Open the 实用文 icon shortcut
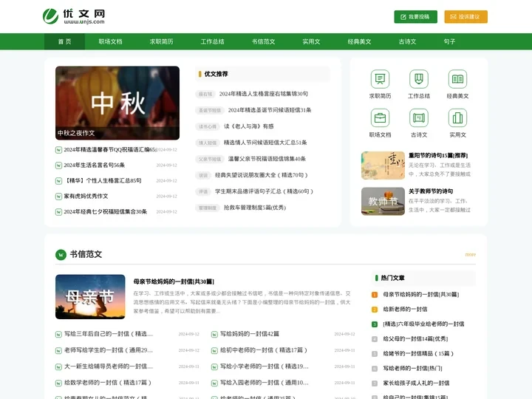532x399 pixels. click(457, 117)
